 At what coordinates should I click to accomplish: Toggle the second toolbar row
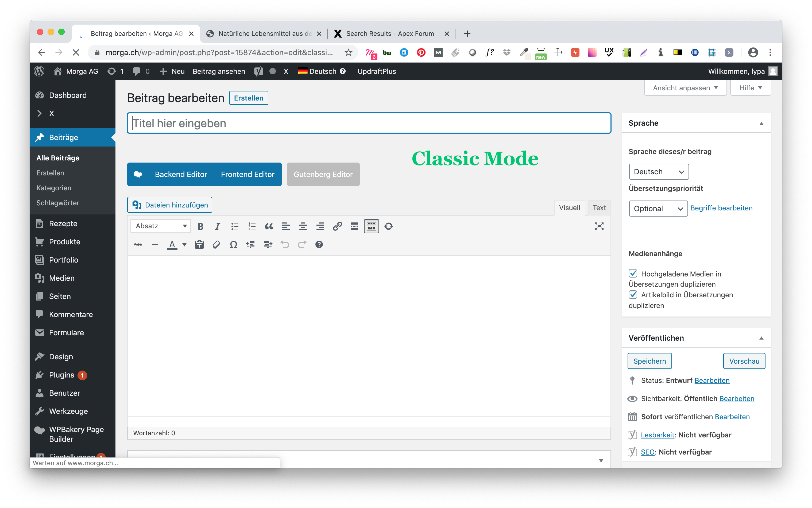[372, 226]
